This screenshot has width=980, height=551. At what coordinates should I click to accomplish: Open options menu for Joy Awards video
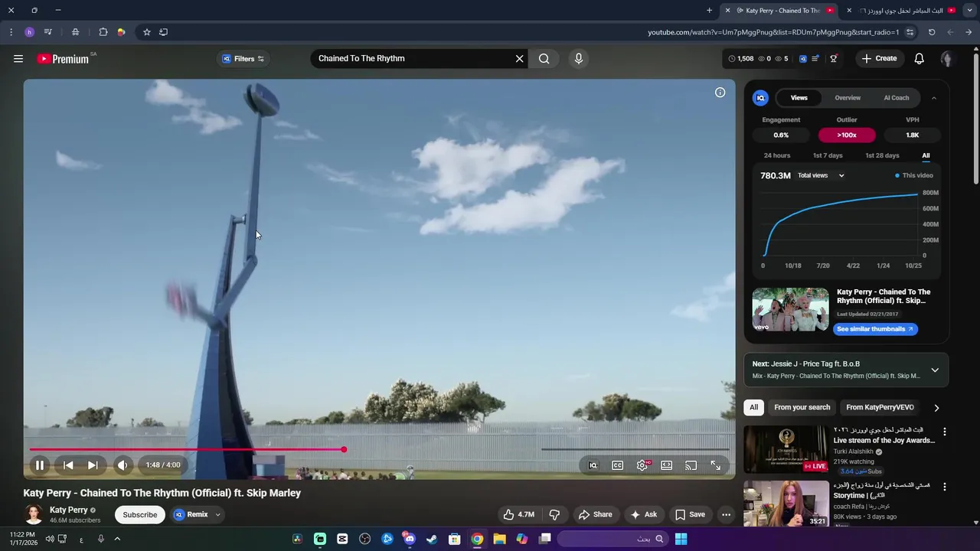pos(944,432)
